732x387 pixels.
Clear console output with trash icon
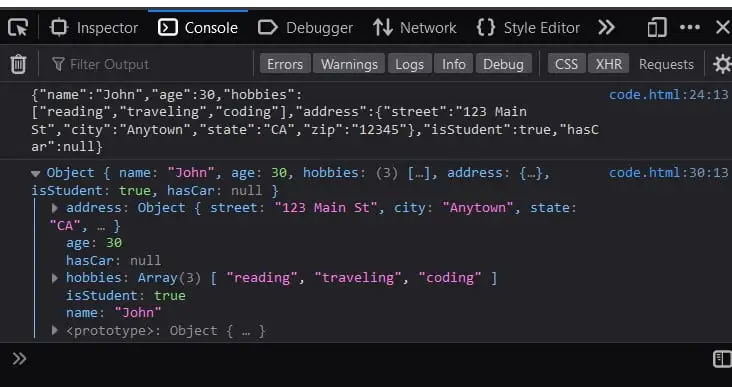(18, 64)
